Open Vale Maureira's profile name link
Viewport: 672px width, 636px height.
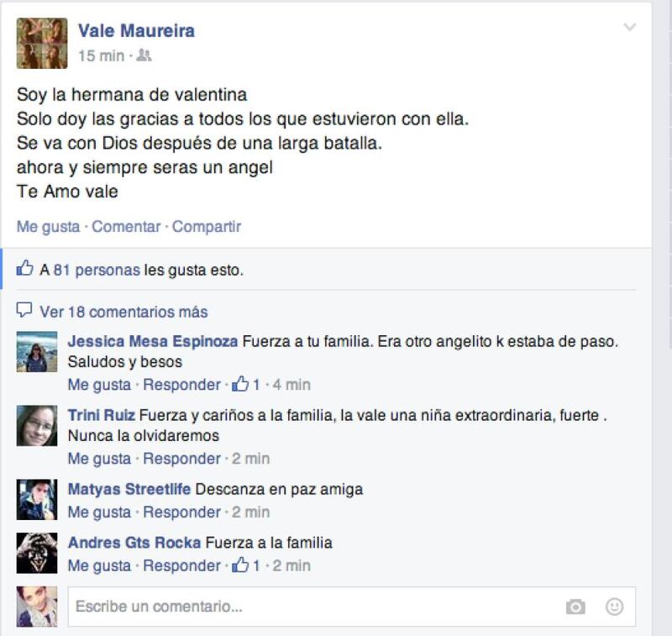[136, 31]
